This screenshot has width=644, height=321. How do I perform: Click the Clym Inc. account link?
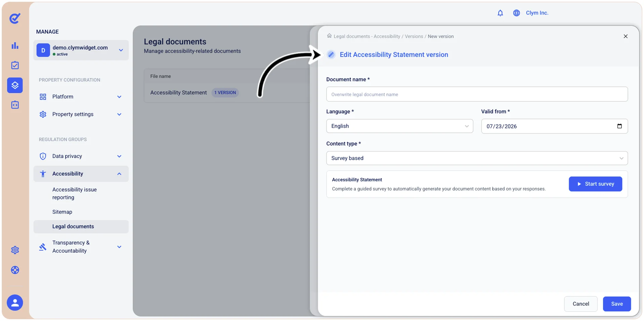click(x=536, y=13)
